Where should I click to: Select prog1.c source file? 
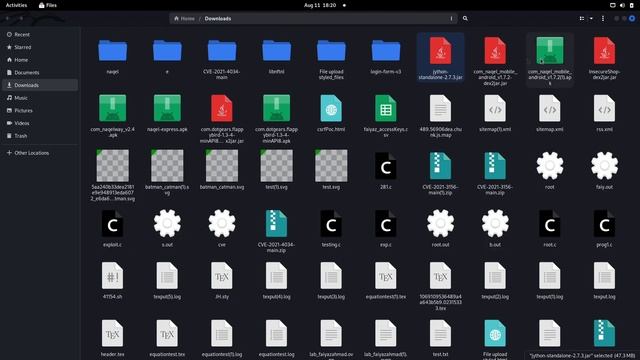click(604, 229)
